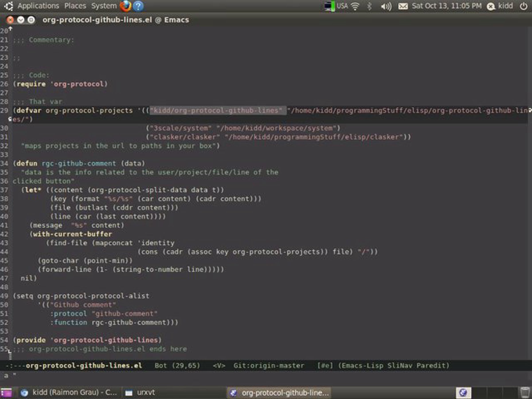
Task: Open the Applications menu
Action: point(38,6)
